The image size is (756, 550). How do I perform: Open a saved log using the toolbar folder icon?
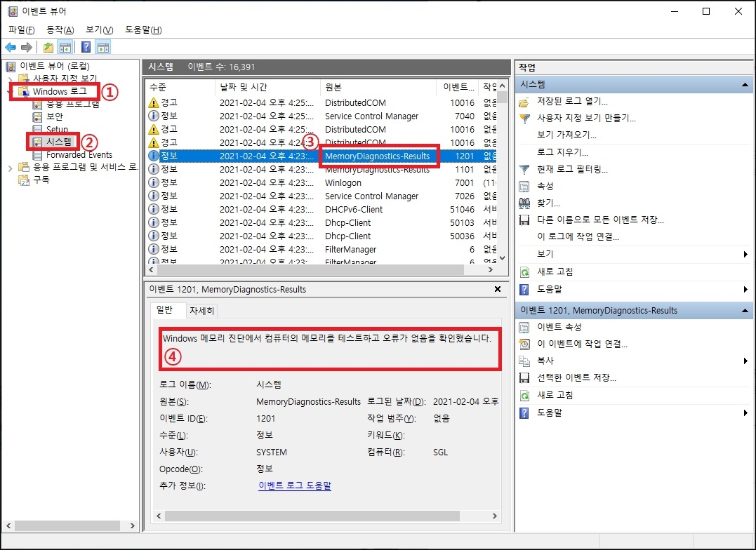(48, 46)
